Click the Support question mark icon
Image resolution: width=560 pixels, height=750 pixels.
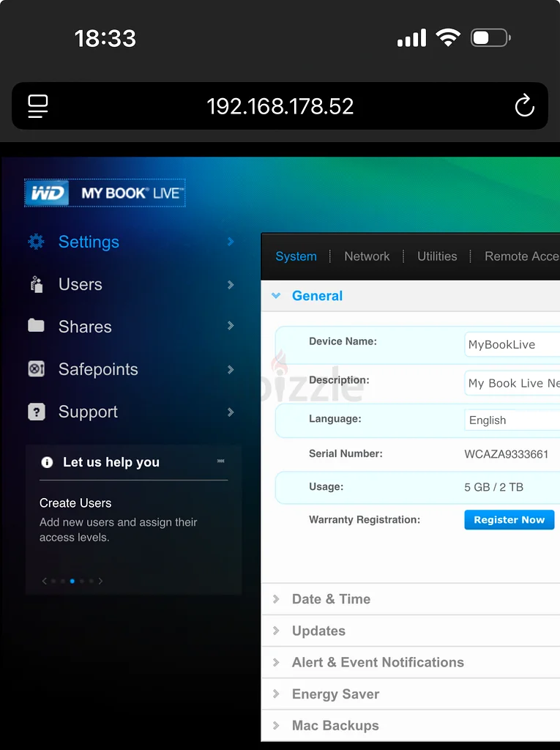coord(37,412)
